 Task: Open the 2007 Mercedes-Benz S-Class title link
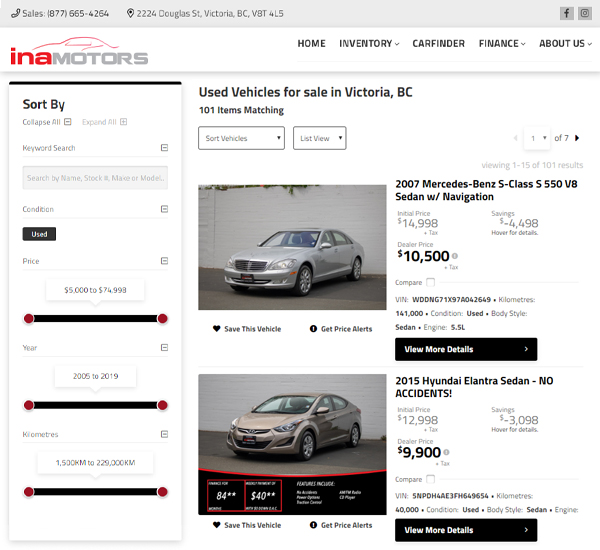486,190
